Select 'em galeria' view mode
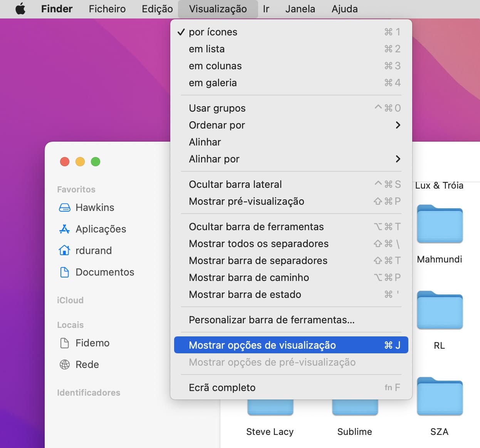Viewport: 480px width, 448px height. pyautogui.click(x=213, y=83)
